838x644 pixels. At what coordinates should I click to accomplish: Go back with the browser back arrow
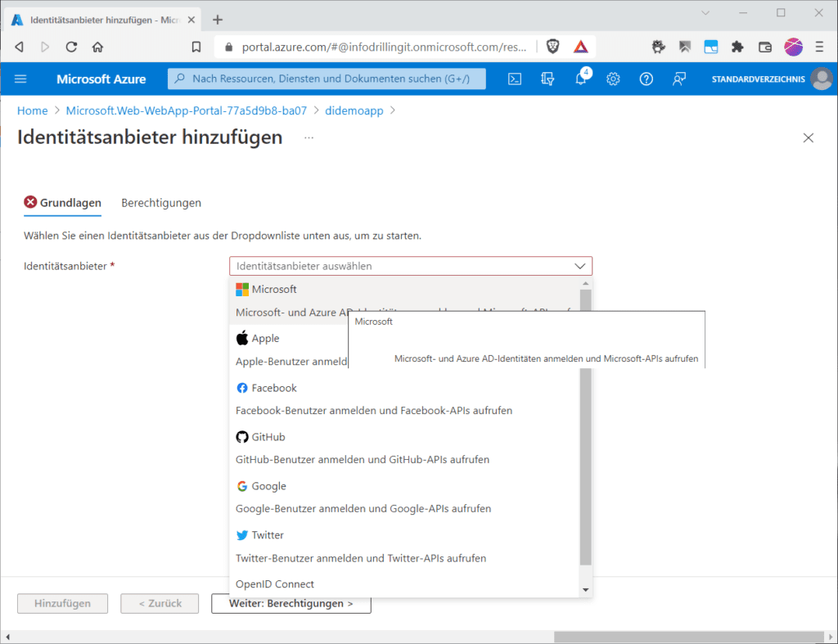pos(20,47)
